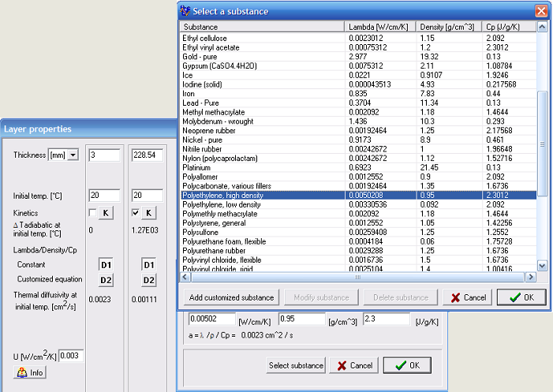Click the highlighted Polyethylene, high density row
The width and height of the screenshot is (553, 392).
click(359, 196)
